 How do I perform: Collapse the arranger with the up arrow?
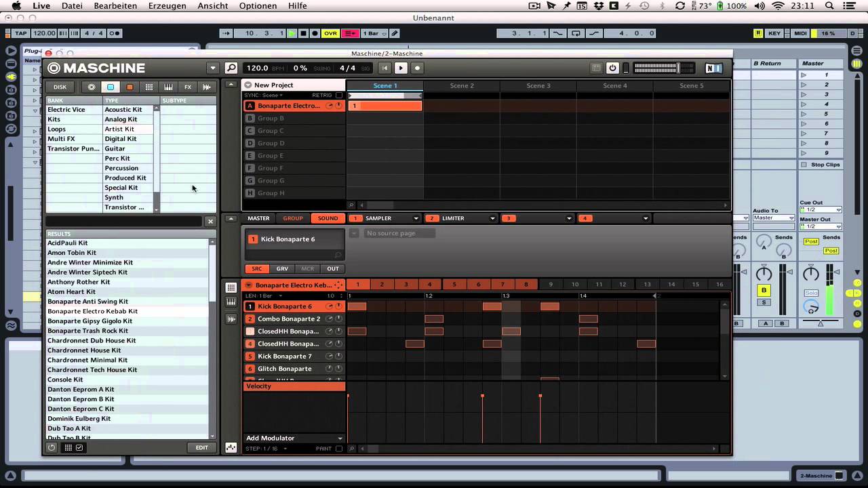coord(231,85)
